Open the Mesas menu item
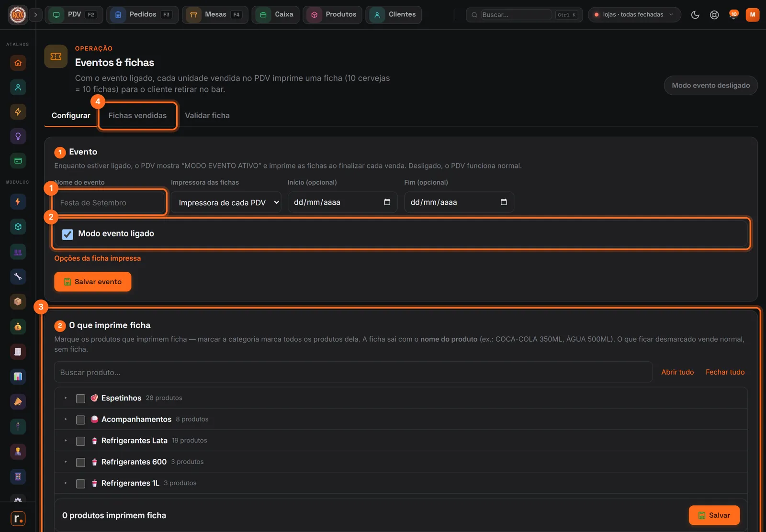The height and width of the screenshot is (532, 766). pos(215,15)
